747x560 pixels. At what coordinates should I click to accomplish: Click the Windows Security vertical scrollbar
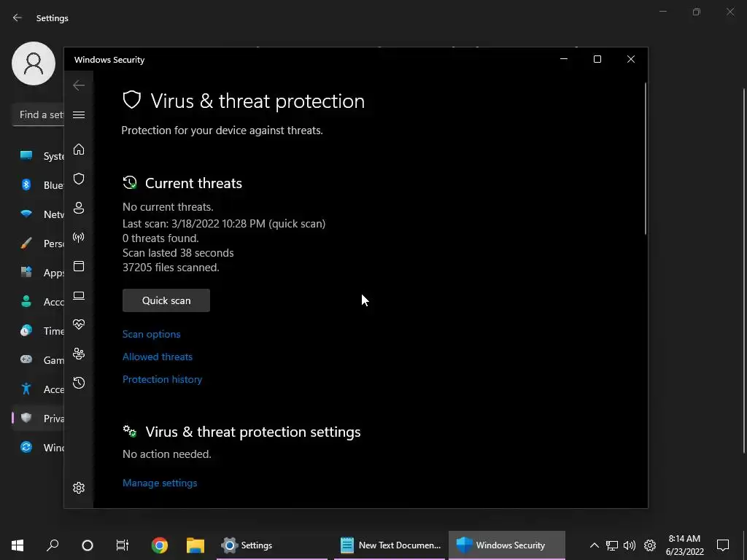point(646,158)
